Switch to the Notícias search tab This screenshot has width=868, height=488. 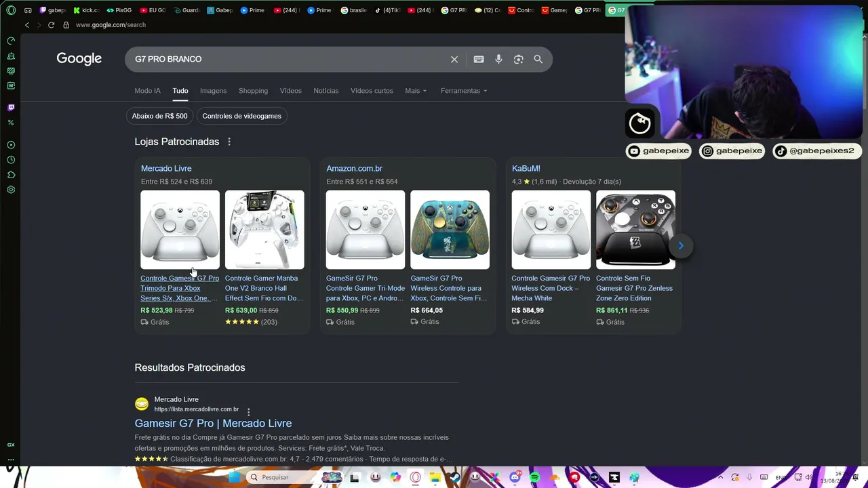click(x=325, y=91)
